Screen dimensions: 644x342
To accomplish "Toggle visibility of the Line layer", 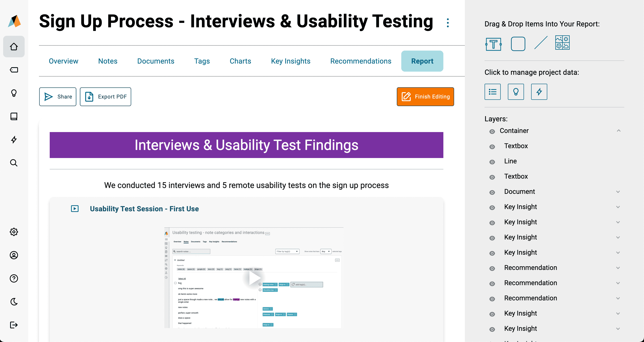I will 492,162.
